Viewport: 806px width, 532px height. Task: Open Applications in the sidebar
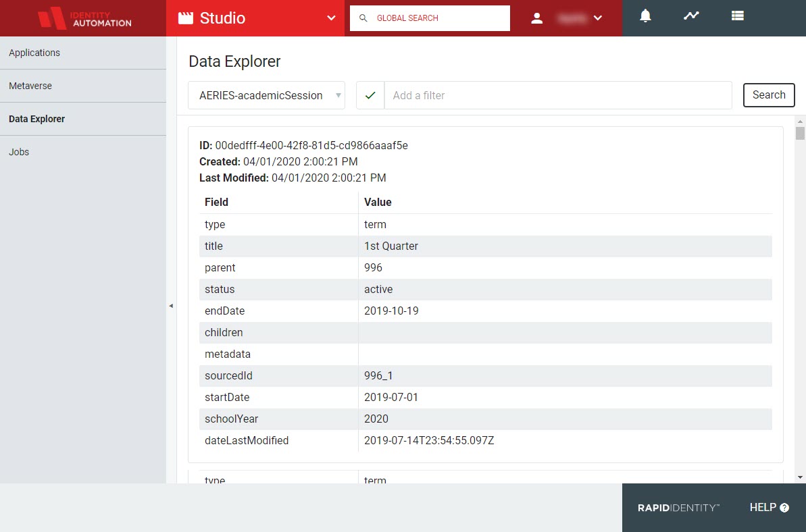(x=34, y=53)
